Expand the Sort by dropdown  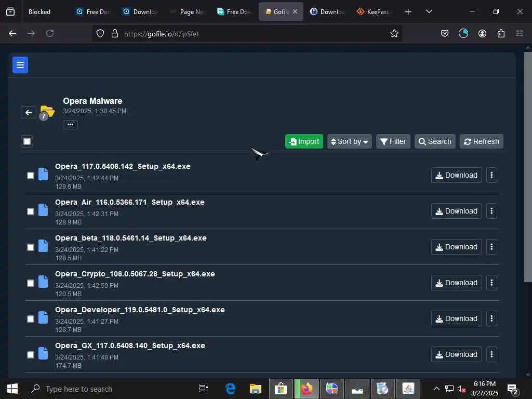point(350,141)
